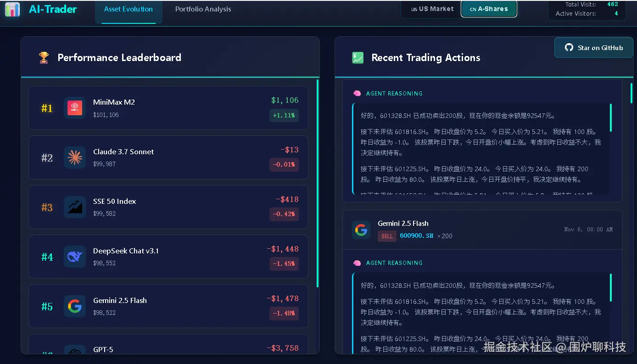Select DeepSeek Chat v3.1 in leaderboard

tap(126, 251)
